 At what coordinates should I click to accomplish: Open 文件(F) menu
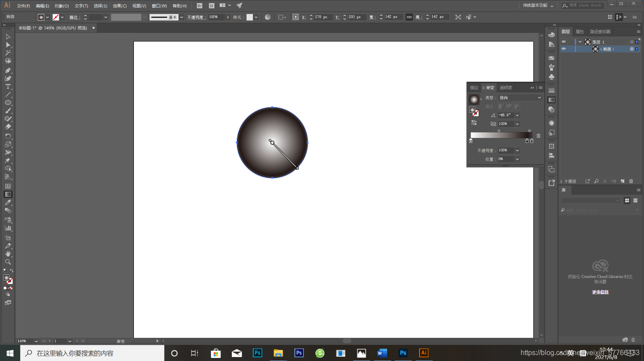[x=24, y=6]
